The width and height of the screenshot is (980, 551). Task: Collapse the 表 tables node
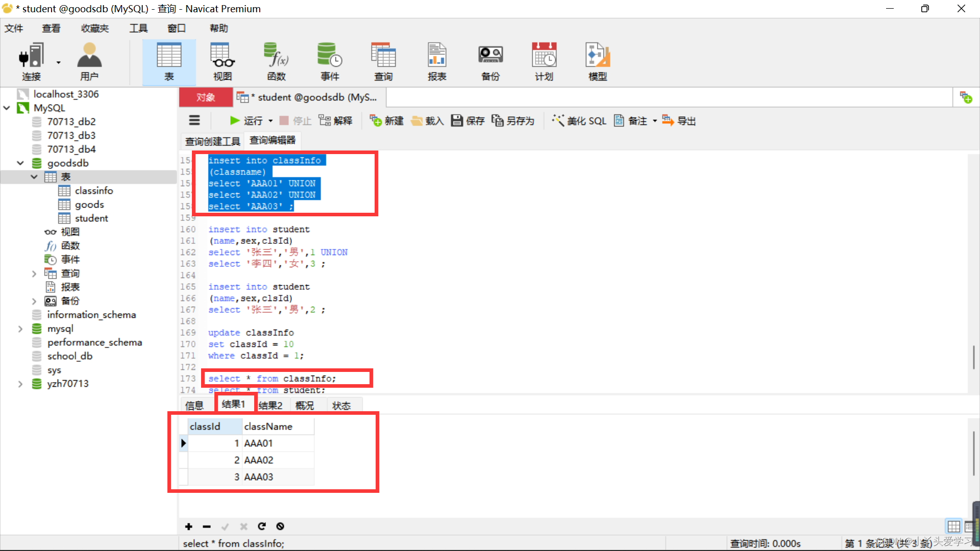point(34,177)
